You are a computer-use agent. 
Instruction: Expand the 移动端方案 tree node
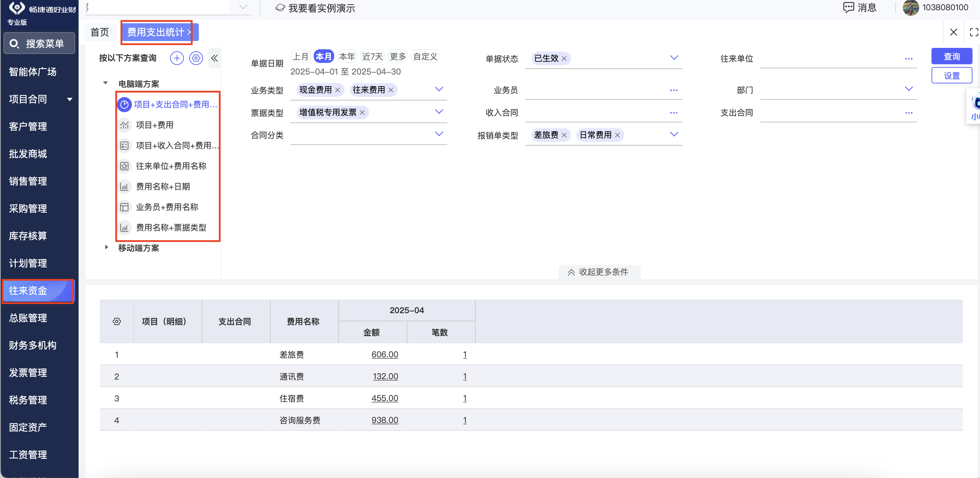tap(106, 247)
